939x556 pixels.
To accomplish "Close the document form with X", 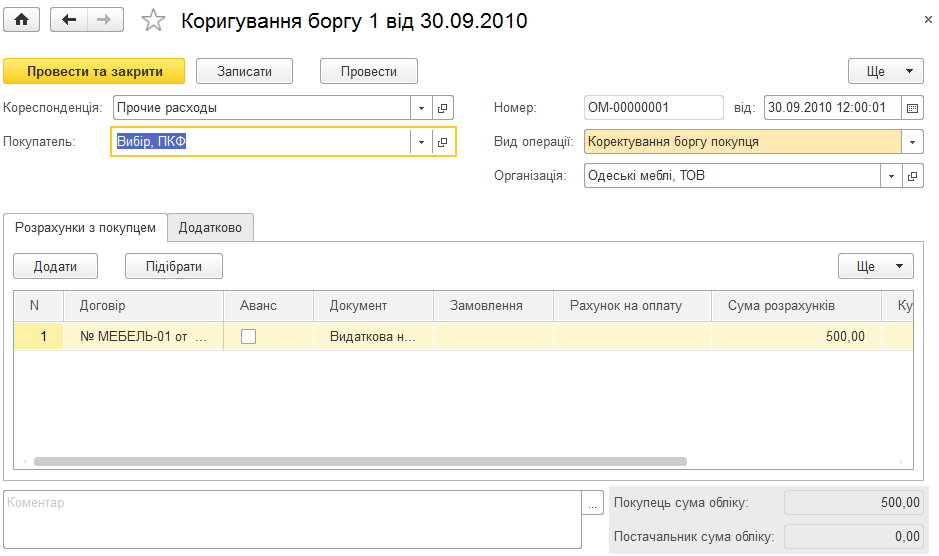I will pos(928,20).
